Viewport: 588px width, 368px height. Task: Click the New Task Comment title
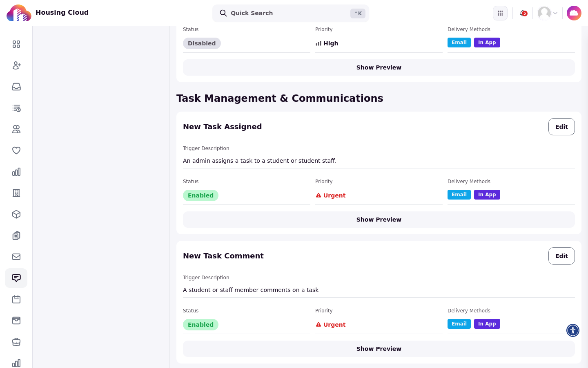[223, 256]
